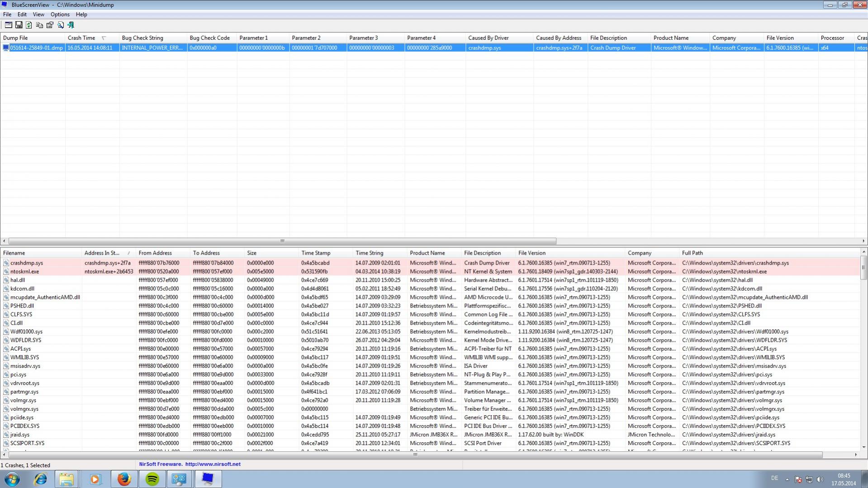Click the file icon beside ntoskrnl.exe
Screen dimensions: 868x488
6,271
